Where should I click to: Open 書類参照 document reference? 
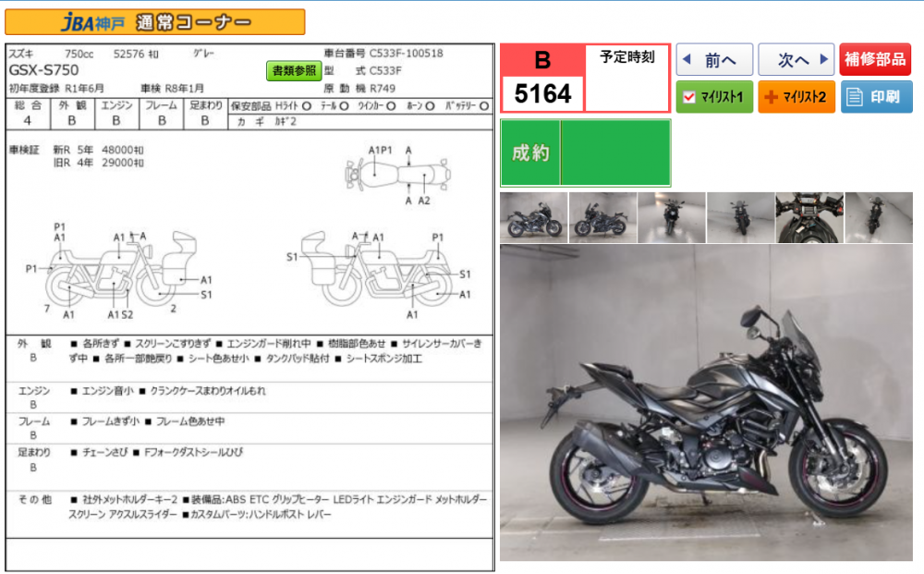point(294,70)
